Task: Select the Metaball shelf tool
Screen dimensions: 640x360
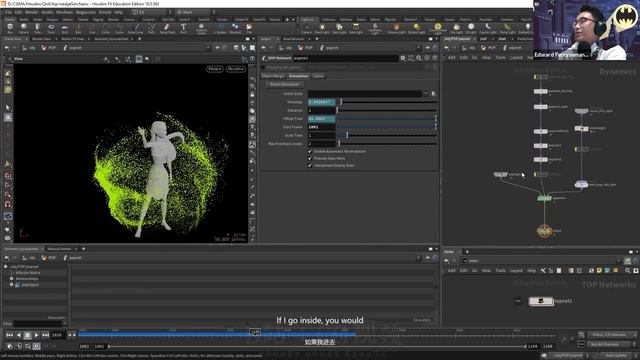Action: (235, 28)
